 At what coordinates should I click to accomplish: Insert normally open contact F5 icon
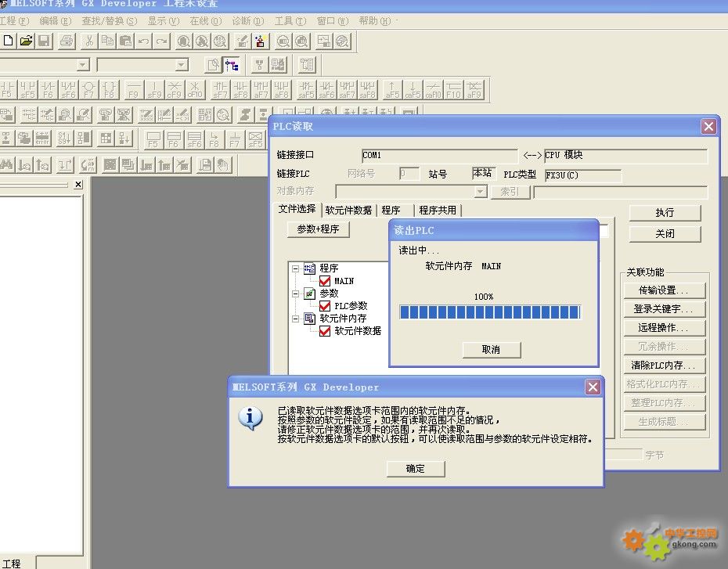click(x=8, y=89)
